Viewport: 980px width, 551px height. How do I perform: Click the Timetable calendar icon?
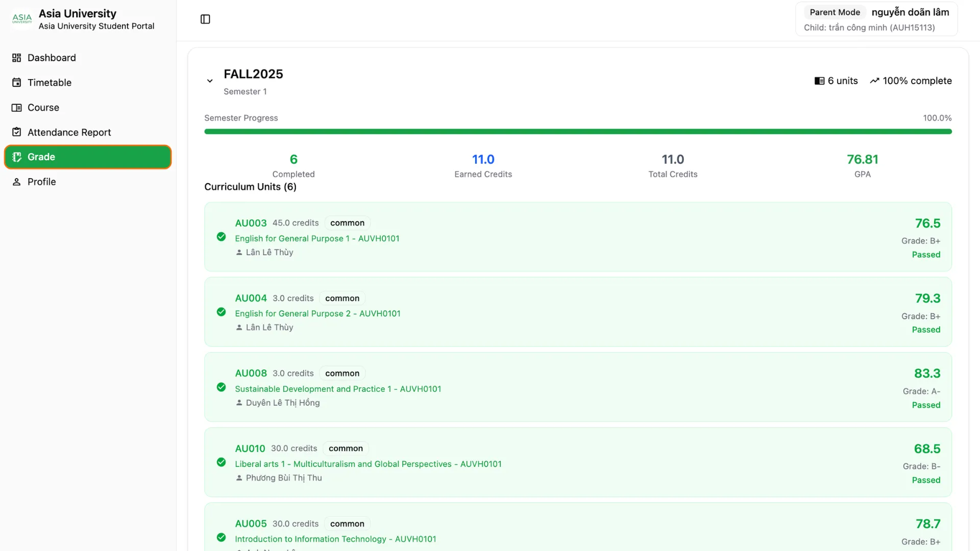(17, 83)
